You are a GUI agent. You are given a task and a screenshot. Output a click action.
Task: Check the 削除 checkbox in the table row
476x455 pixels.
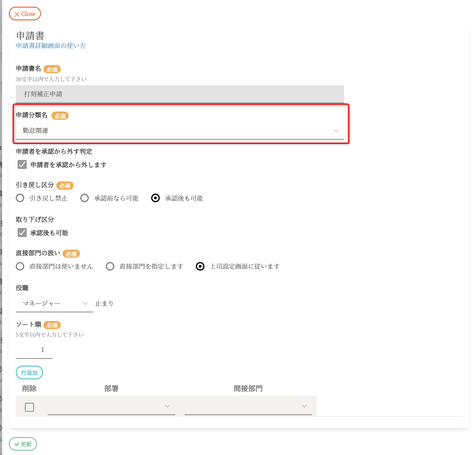29,407
